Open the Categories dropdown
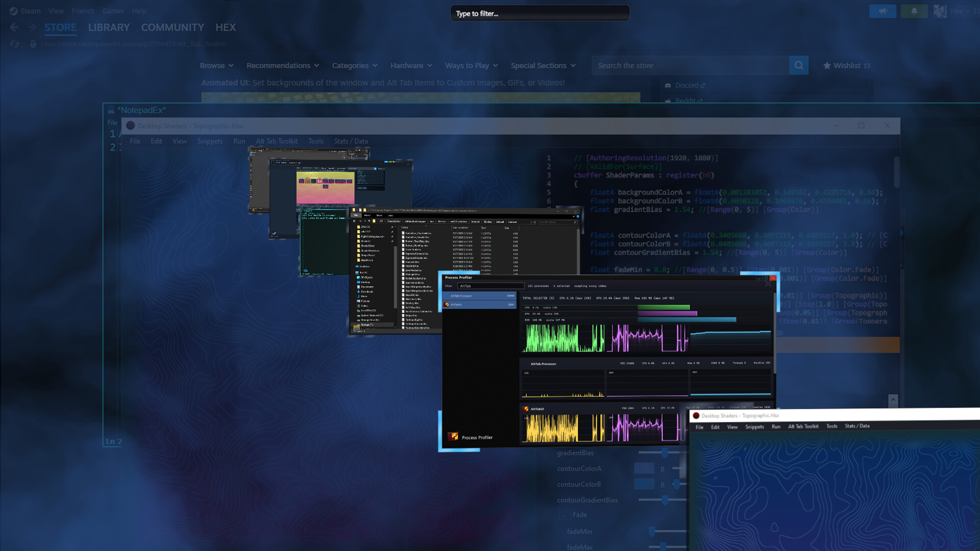The image size is (980, 551). coord(355,65)
